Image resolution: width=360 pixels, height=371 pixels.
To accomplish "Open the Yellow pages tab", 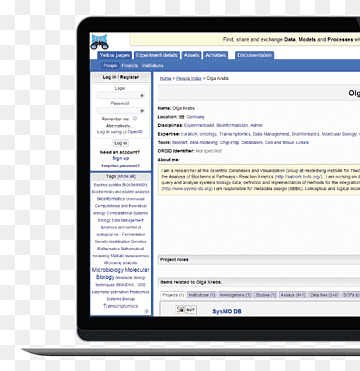I will pos(115,55).
